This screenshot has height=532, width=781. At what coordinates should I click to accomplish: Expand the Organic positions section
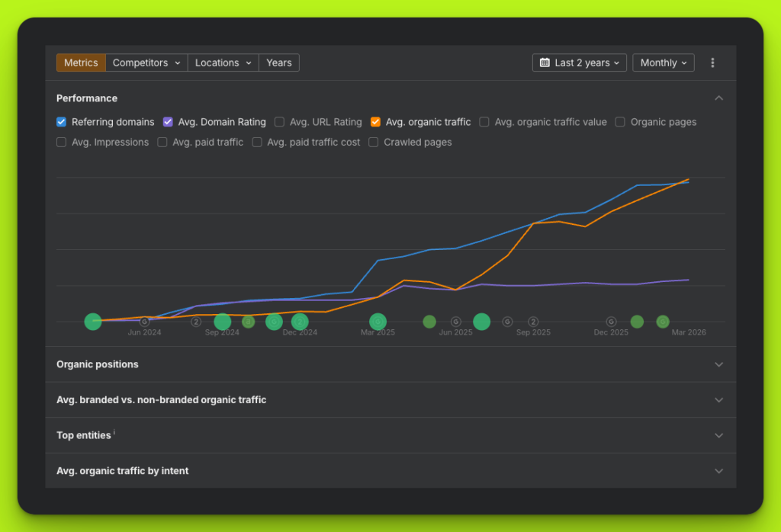718,364
